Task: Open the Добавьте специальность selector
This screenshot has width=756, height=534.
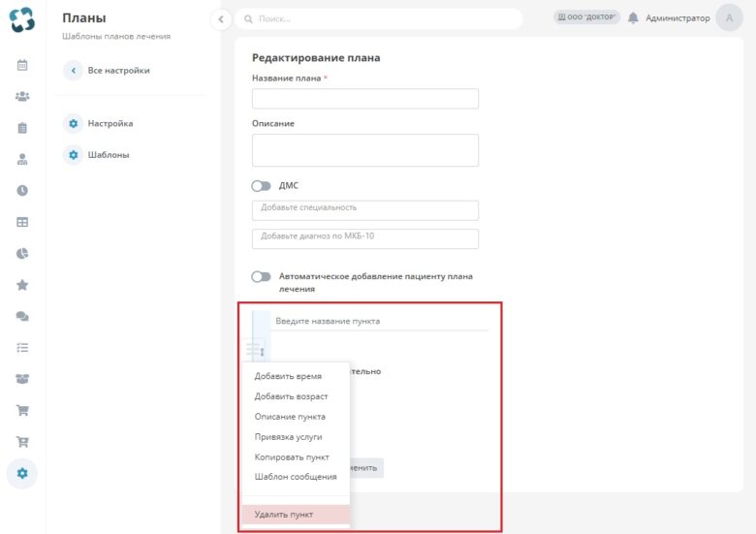Action: [365, 210]
